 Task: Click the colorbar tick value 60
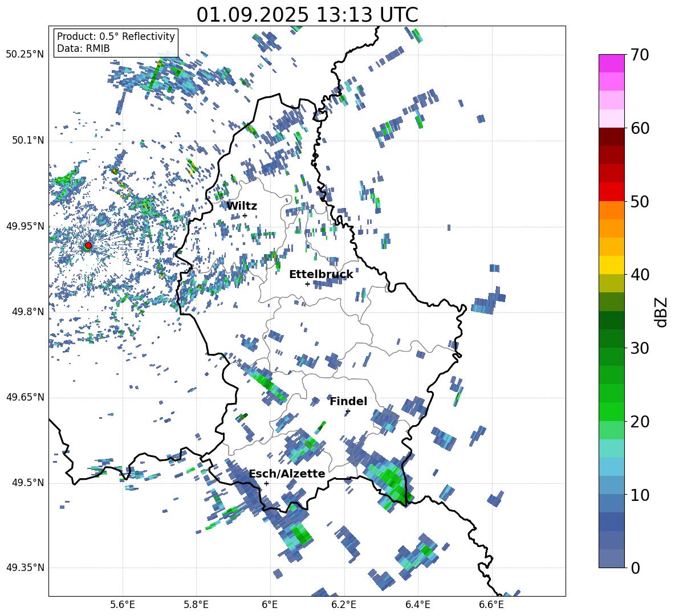(640, 128)
